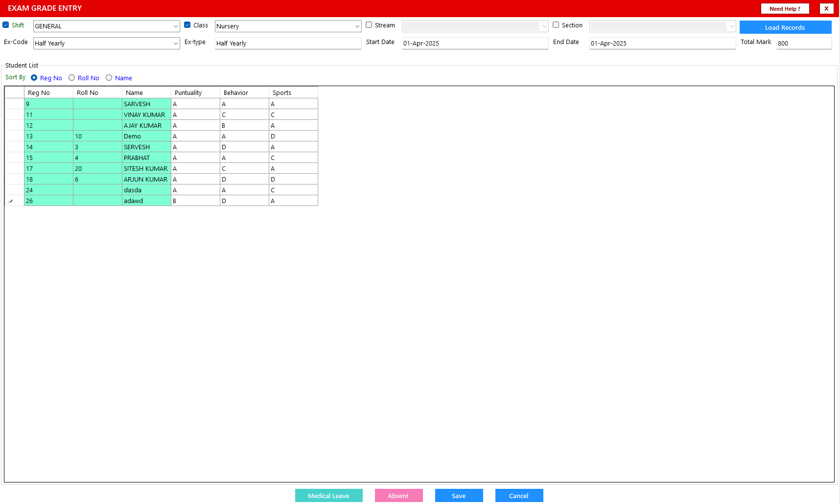The width and height of the screenshot is (840, 504).
Task: Click the Puntuality column header
Action: coord(196,92)
